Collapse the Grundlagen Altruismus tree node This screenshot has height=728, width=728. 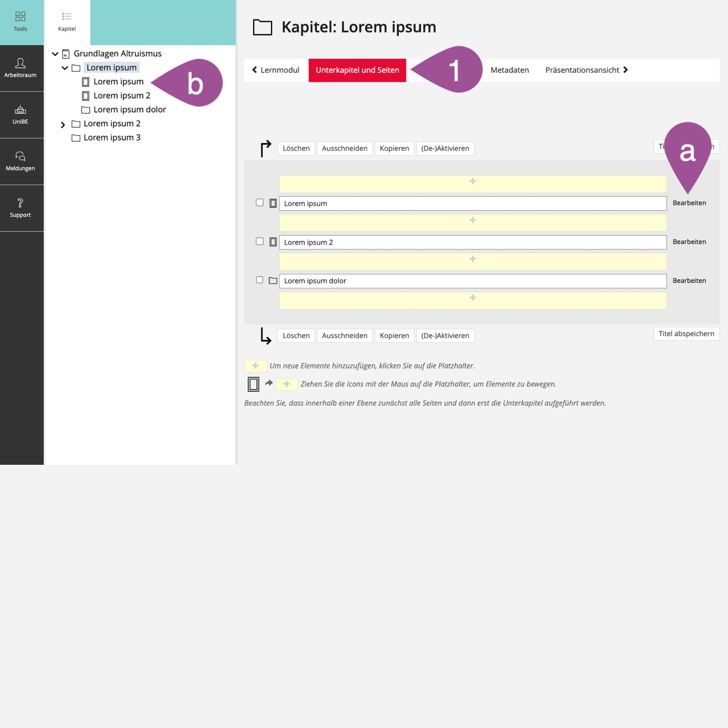click(55, 54)
